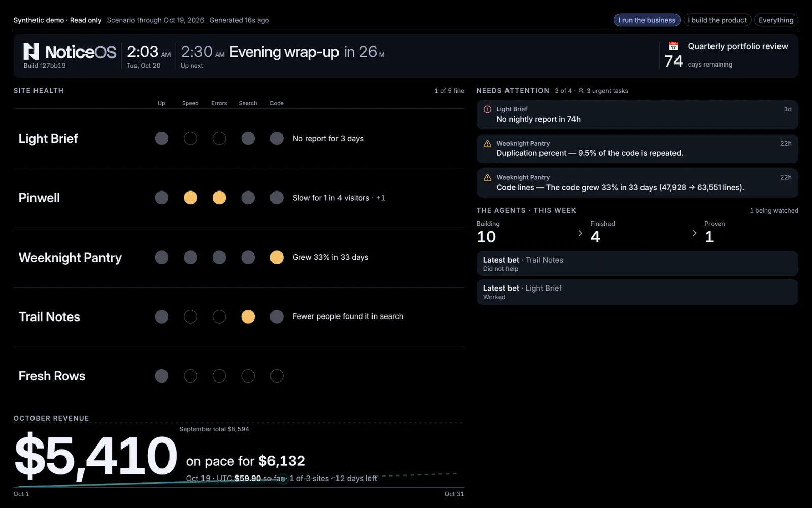The width and height of the screenshot is (812, 508).
Task: Click chevron between Building and Finished
Action: point(580,233)
